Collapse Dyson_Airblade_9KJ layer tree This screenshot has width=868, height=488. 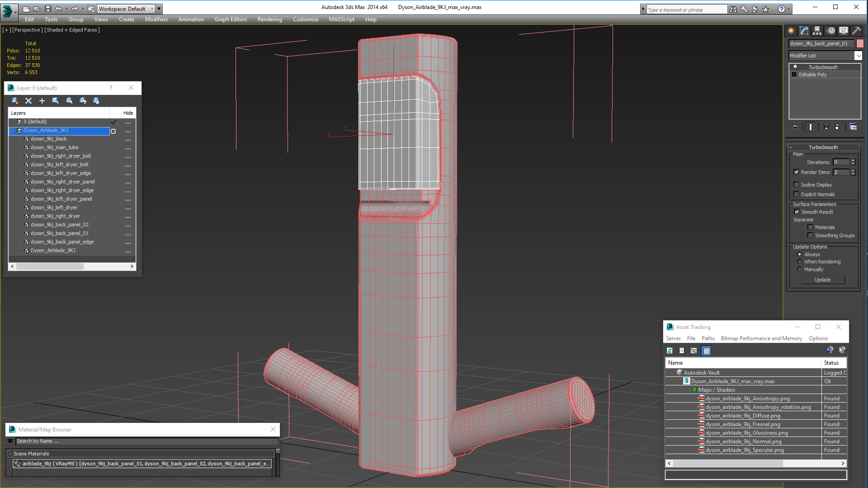[x=12, y=131]
